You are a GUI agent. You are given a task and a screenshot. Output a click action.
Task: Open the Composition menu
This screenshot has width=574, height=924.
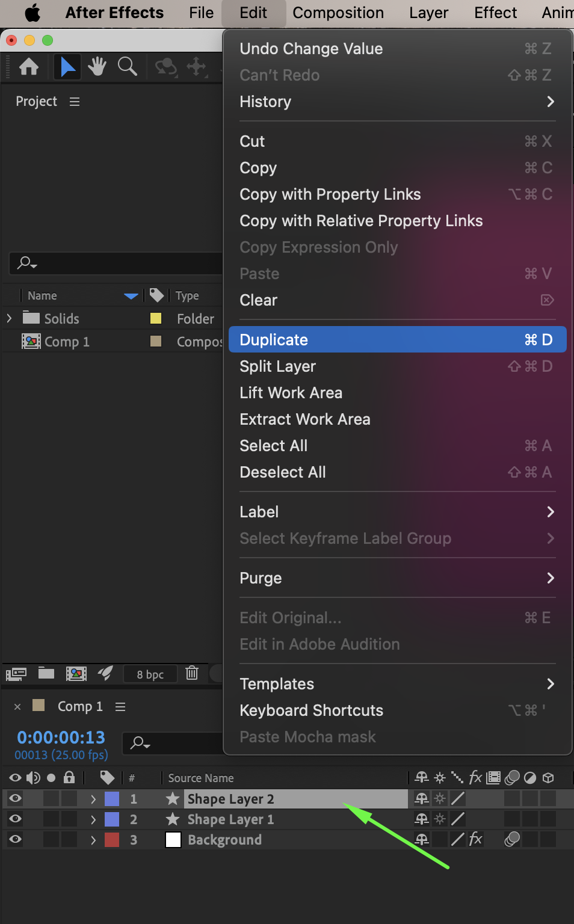(x=338, y=13)
